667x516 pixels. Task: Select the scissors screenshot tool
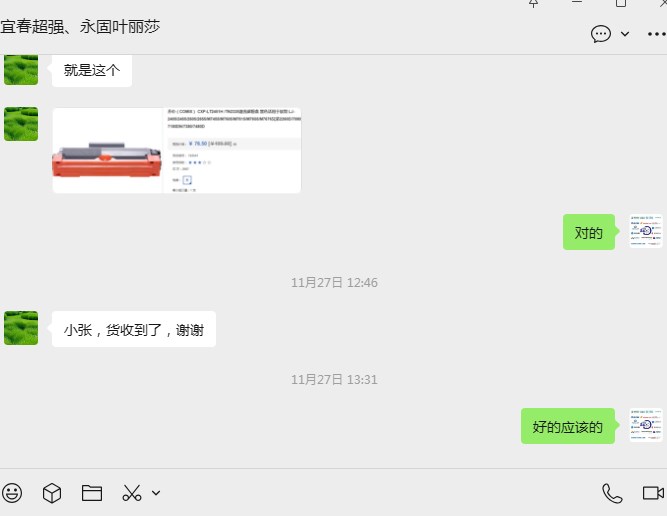[x=132, y=492]
